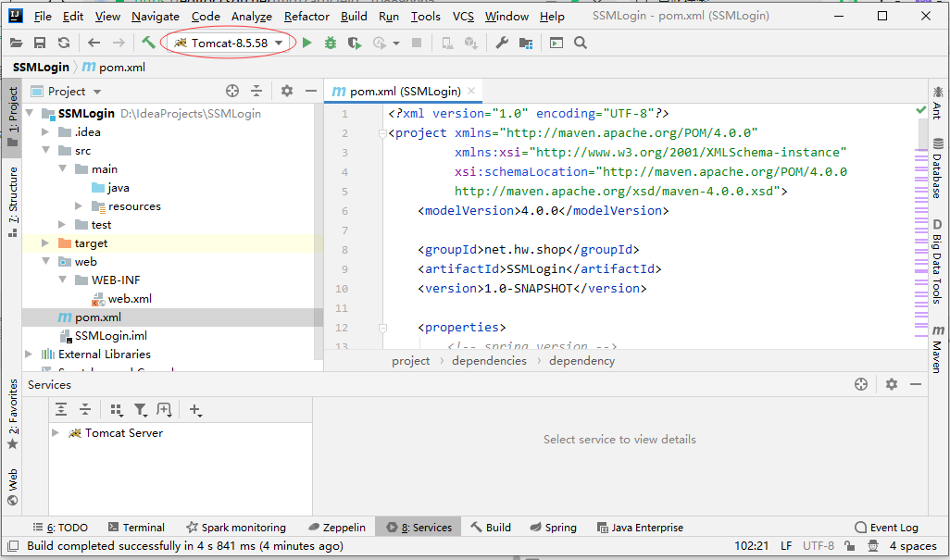950x560 pixels.
Task: Click the UTF-8 encoding in status bar
Action: [x=818, y=545]
